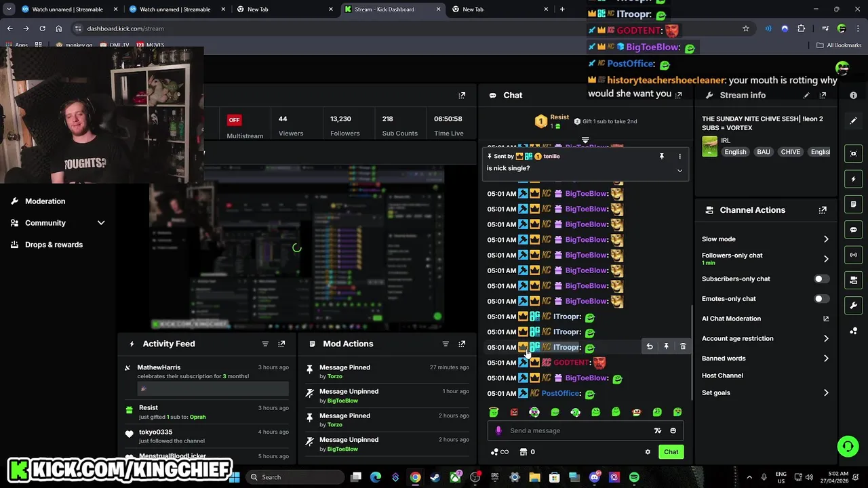
Task: Switch to the last New Tab
Action: click(500, 9)
